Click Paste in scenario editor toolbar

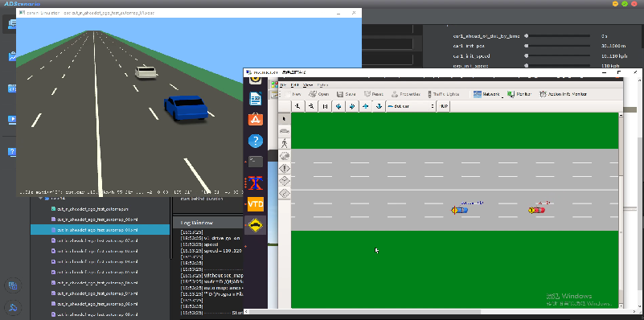point(374,94)
